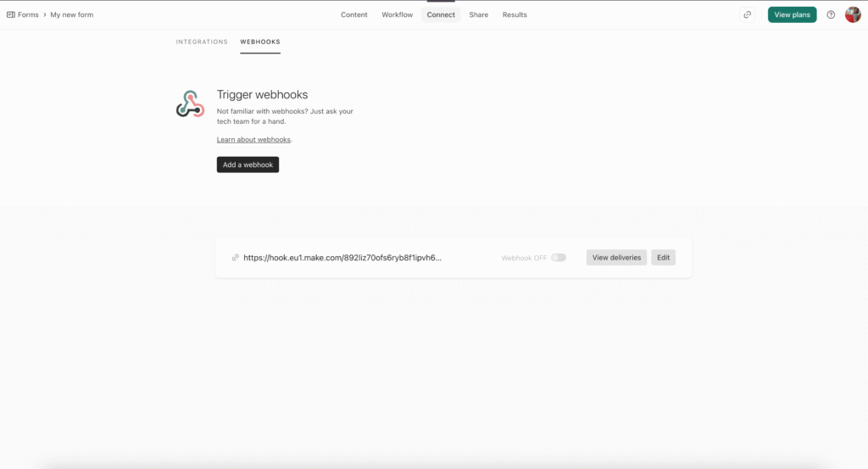
Task: Open the user profile avatar menu
Action: pos(853,14)
